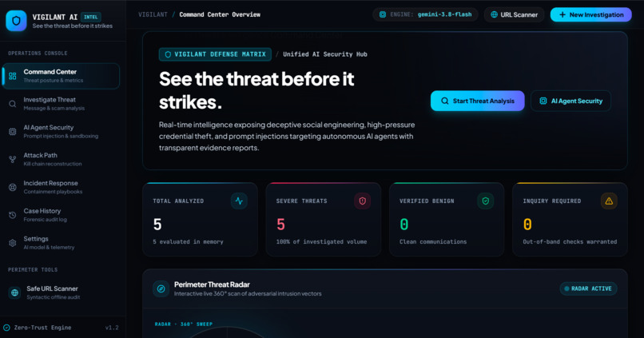Click the v1.2 version label
This screenshot has width=644, height=338.
click(x=112, y=328)
